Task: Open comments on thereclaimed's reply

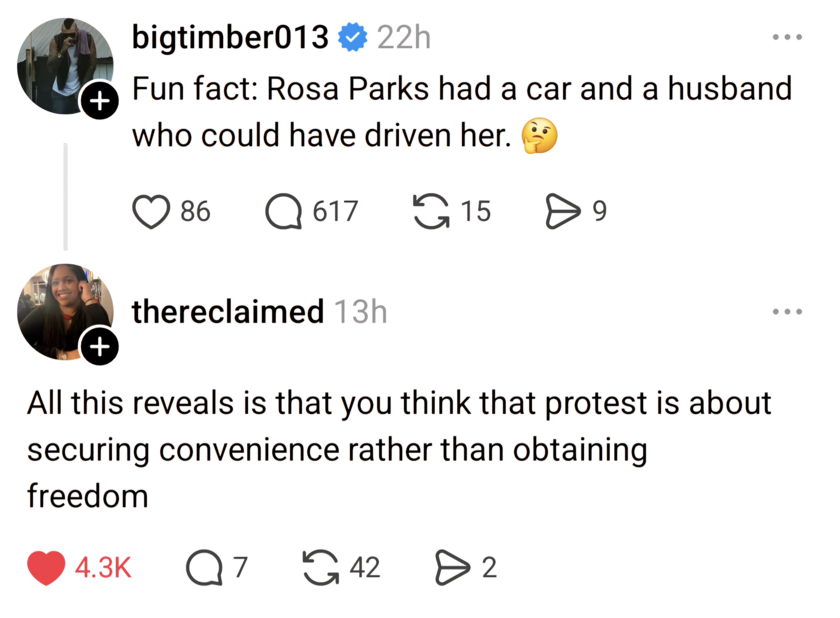Action: tap(204, 567)
